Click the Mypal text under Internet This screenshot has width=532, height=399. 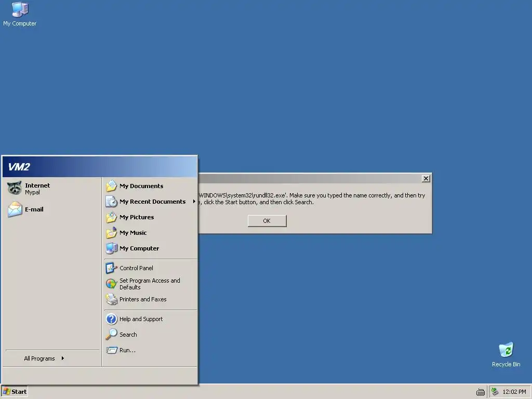tap(32, 192)
